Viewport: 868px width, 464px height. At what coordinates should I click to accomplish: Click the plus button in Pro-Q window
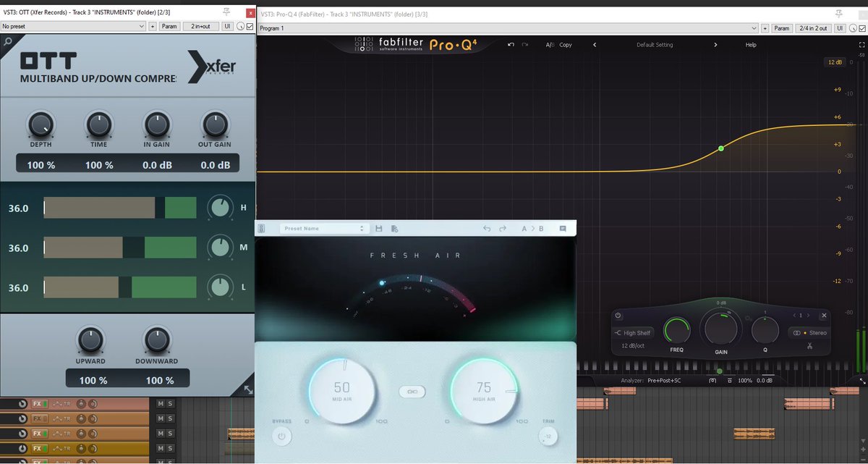[x=765, y=28]
